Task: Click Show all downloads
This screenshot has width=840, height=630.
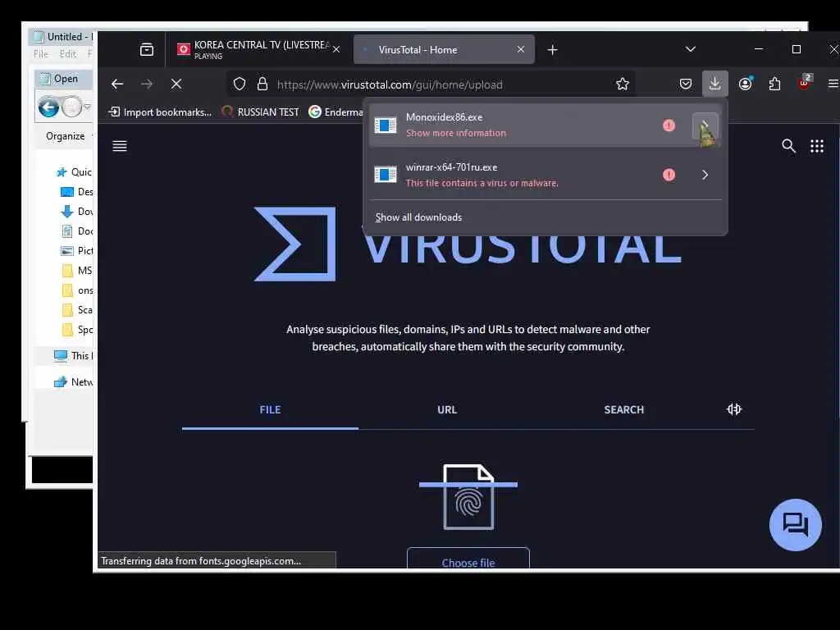Action: [418, 217]
